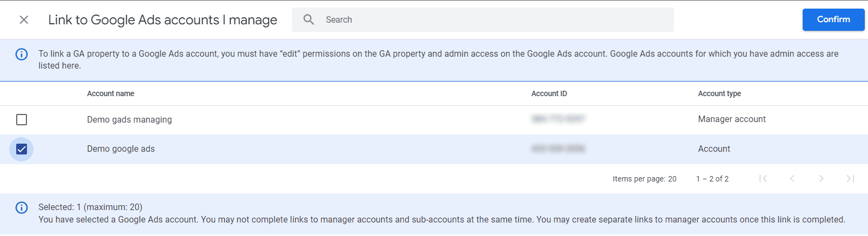The image size is (868, 236).
Task: Click the info icon beside Selected count
Action: point(22,207)
